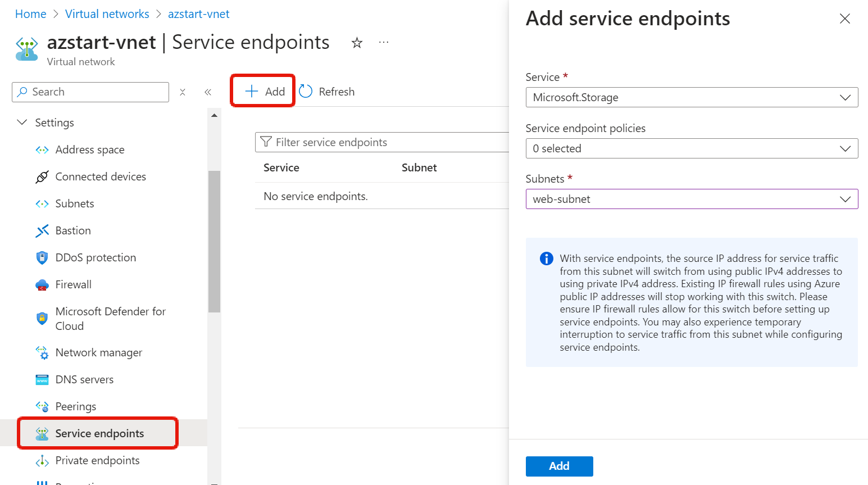Click the Filter service endpoints field

point(382,142)
